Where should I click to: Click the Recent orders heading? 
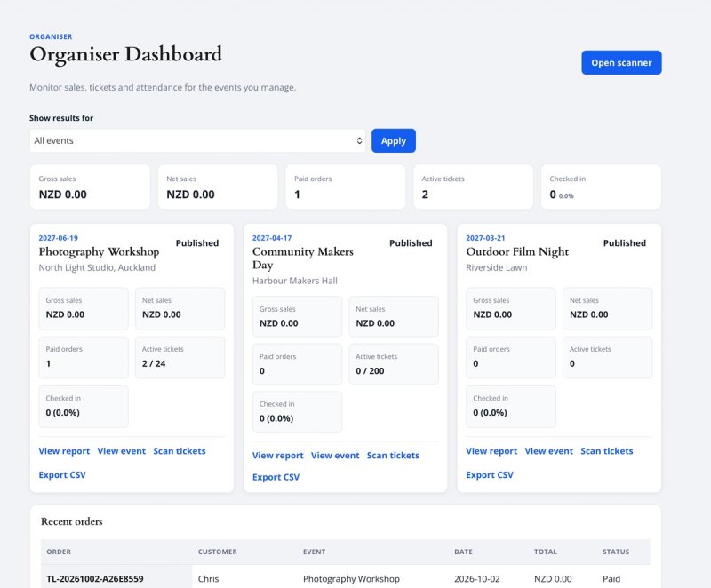click(x=72, y=522)
